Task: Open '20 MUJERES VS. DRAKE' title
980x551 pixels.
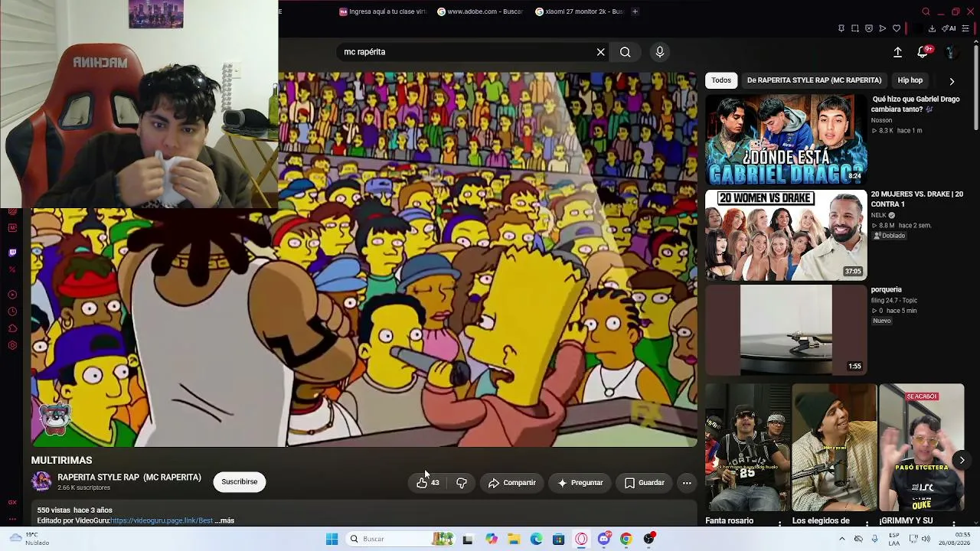Action: click(x=916, y=199)
